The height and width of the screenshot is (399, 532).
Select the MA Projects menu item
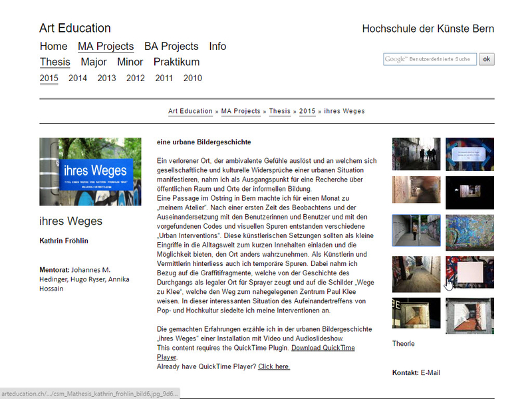click(106, 47)
